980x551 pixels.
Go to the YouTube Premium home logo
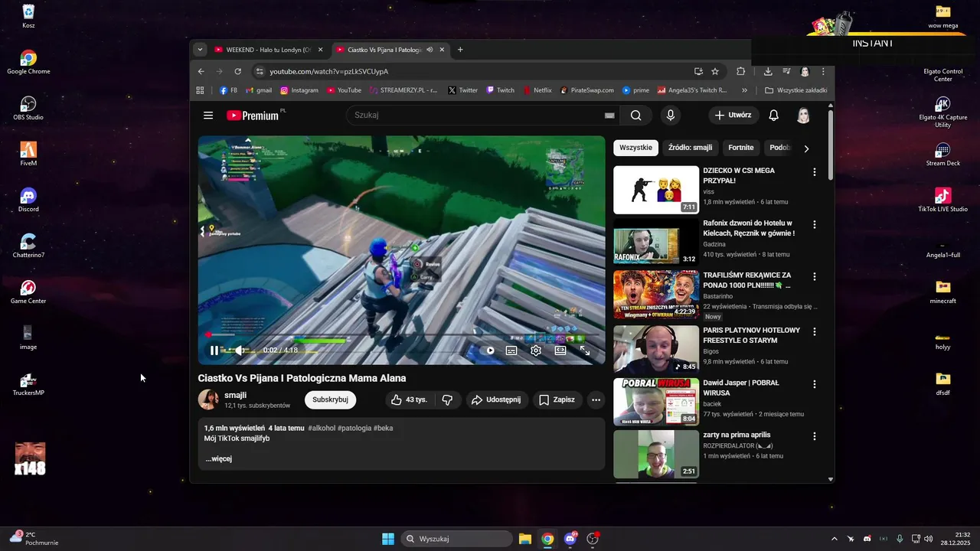point(253,116)
